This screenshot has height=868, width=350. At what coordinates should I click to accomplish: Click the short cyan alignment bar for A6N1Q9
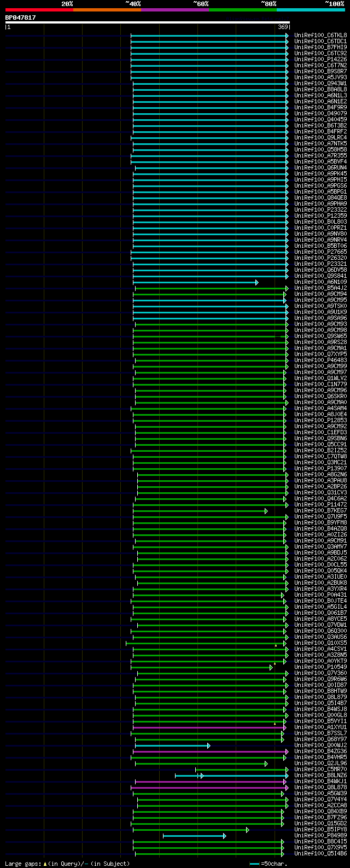[x=196, y=282]
